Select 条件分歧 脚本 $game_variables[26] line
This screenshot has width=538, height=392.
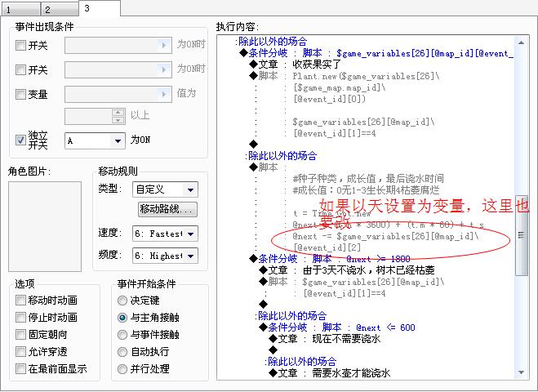376,53
